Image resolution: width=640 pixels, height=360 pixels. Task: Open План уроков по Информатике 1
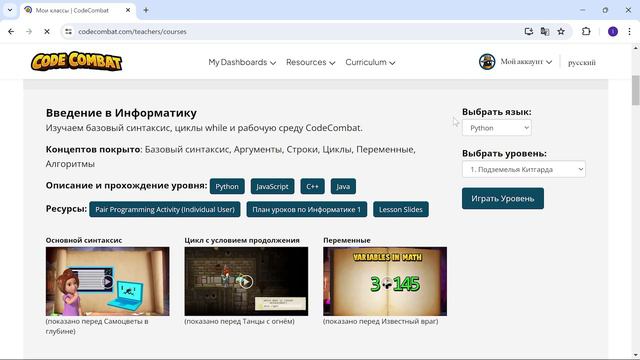307,209
